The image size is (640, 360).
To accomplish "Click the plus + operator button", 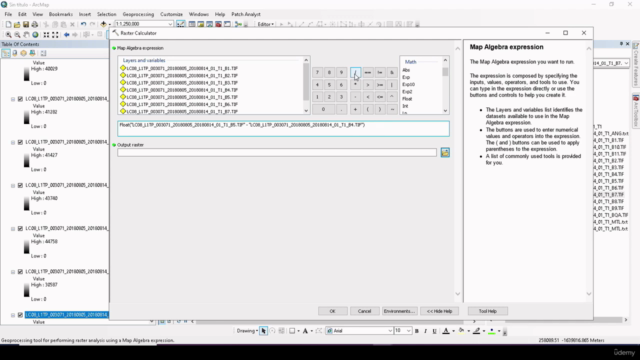I will pyautogui.click(x=356, y=109).
